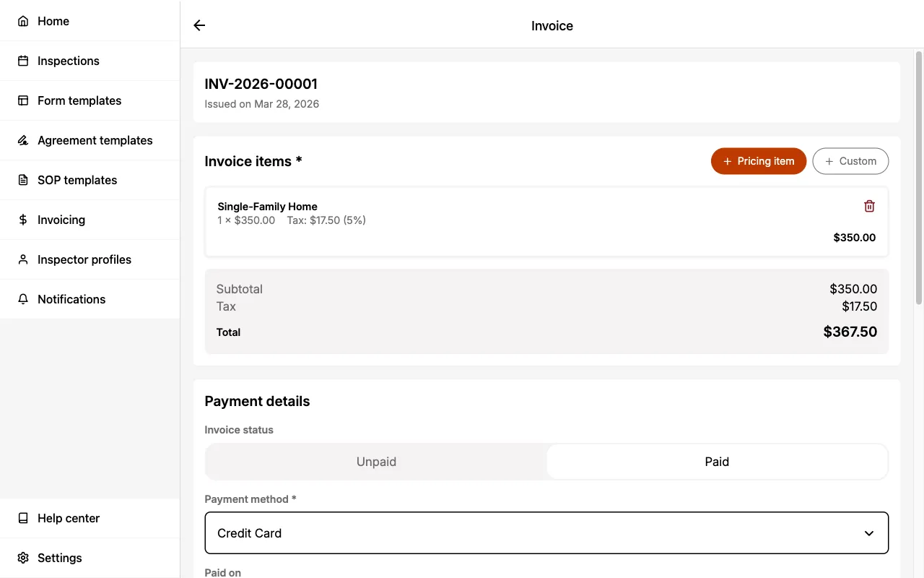The width and height of the screenshot is (924, 578).
Task: Select the Paid status option
Action: pyautogui.click(x=717, y=462)
